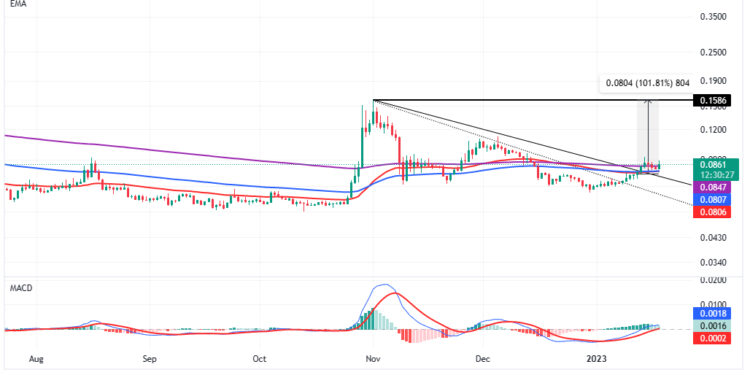Click the MACD indicator label

point(21,289)
